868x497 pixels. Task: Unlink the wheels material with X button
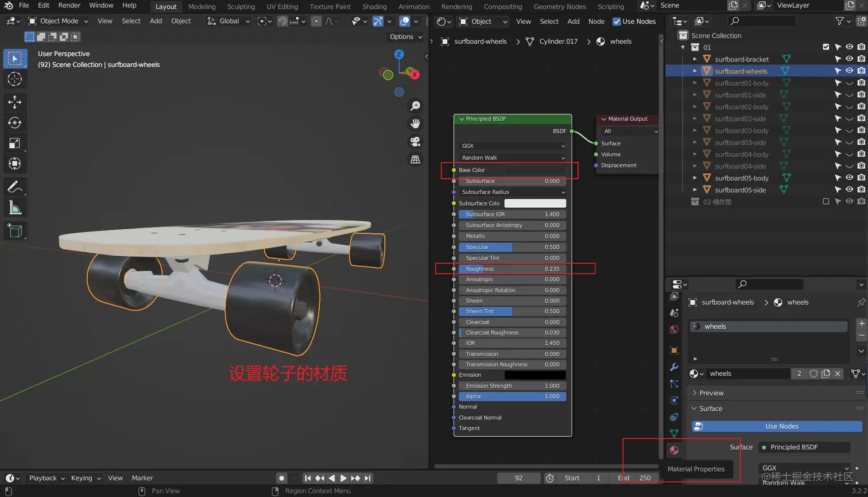(838, 373)
